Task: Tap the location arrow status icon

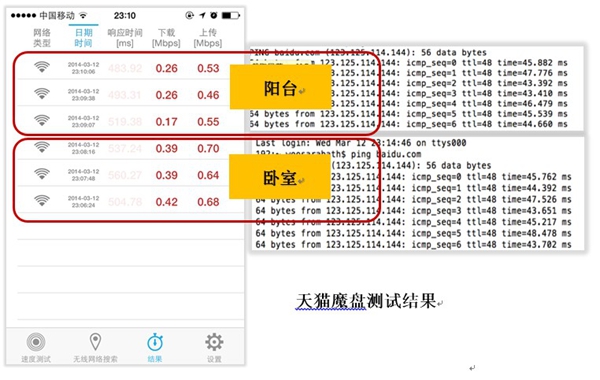Action: 202,15
